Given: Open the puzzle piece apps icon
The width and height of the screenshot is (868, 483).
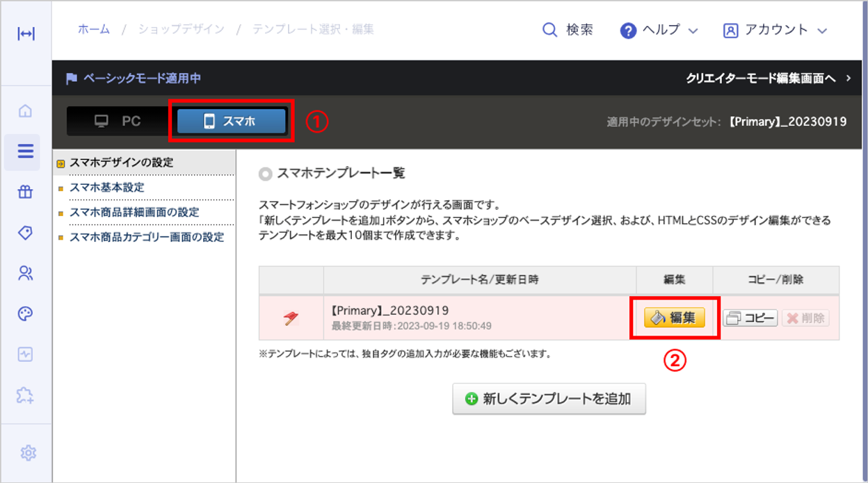Looking at the screenshot, I should [26, 395].
